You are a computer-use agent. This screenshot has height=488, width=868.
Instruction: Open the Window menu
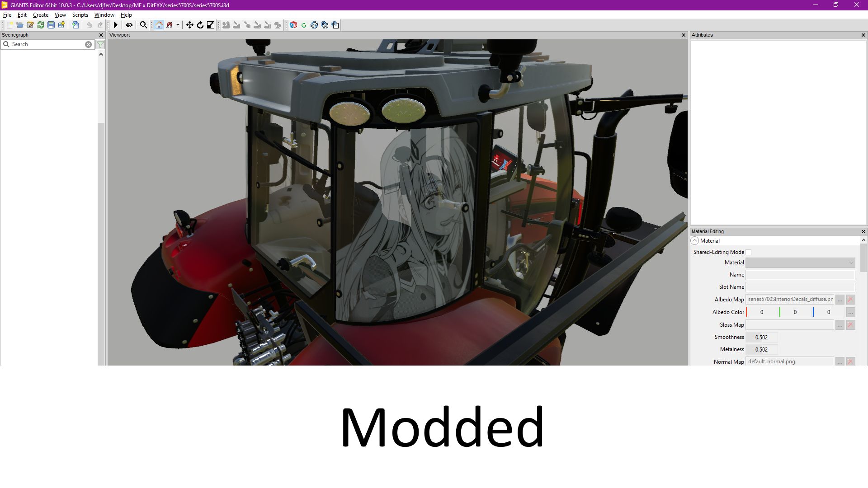tap(104, 15)
